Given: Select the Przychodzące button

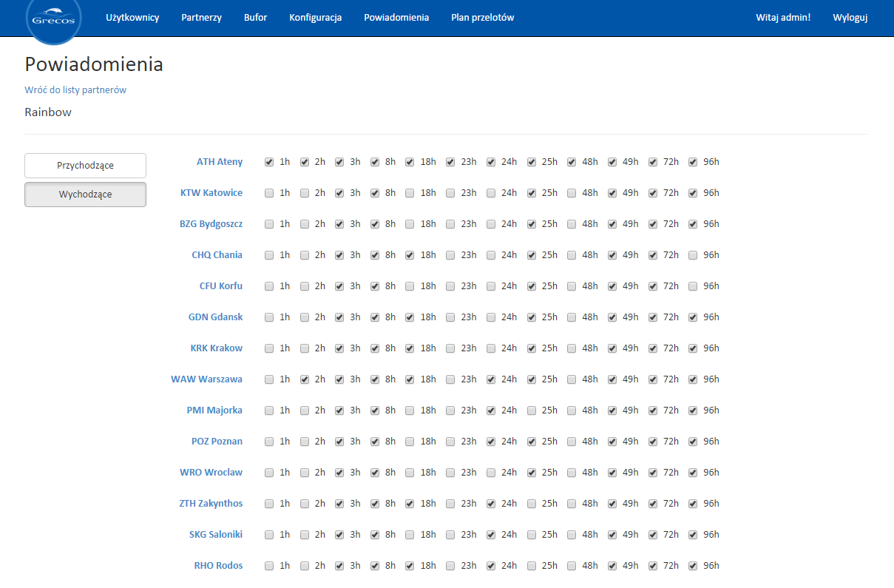Looking at the screenshot, I should tap(85, 166).
